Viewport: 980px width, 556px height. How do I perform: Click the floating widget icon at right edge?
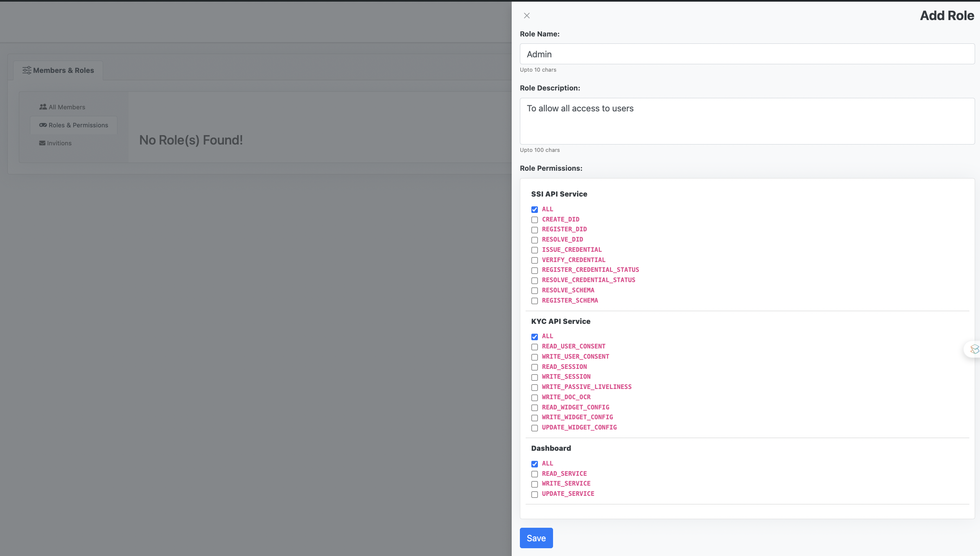click(x=974, y=349)
